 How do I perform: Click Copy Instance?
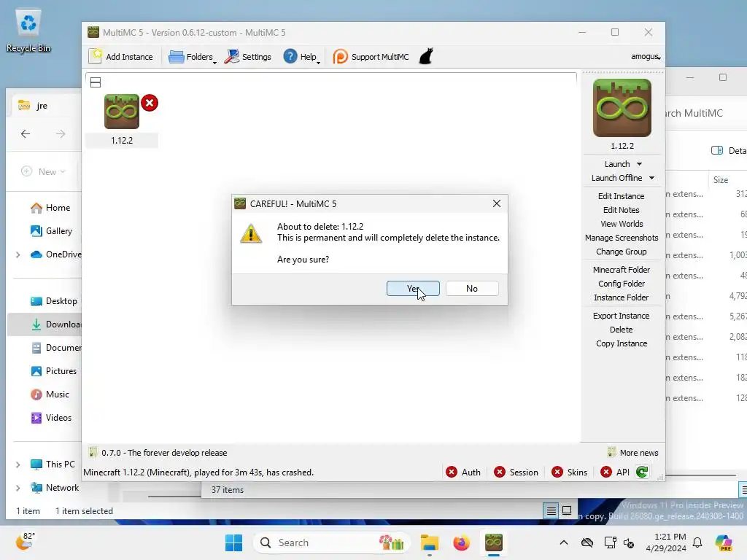622,343
